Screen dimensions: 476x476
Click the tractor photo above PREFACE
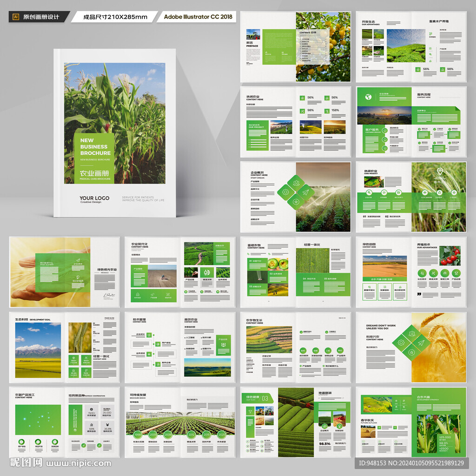(253, 34)
